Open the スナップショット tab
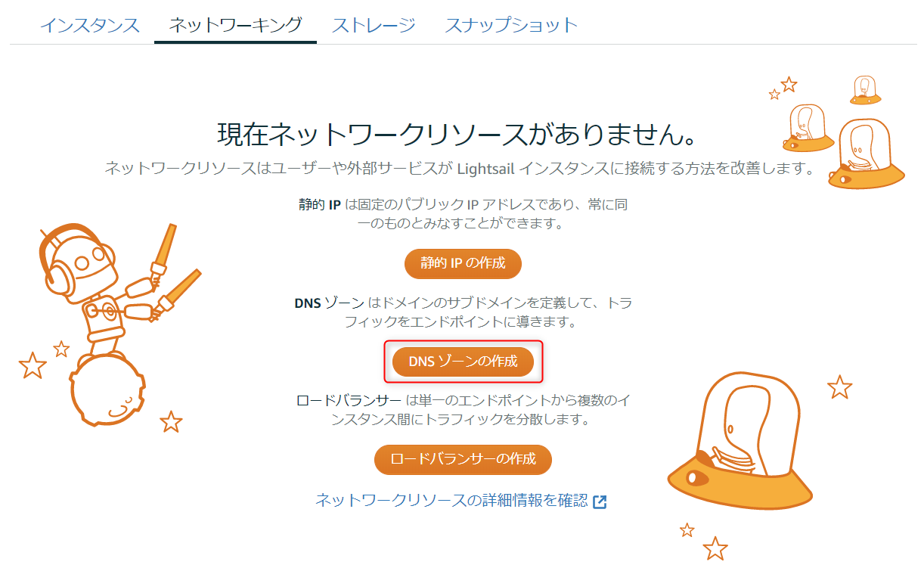Image resolution: width=924 pixels, height=565 pixels. click(511, 25)
